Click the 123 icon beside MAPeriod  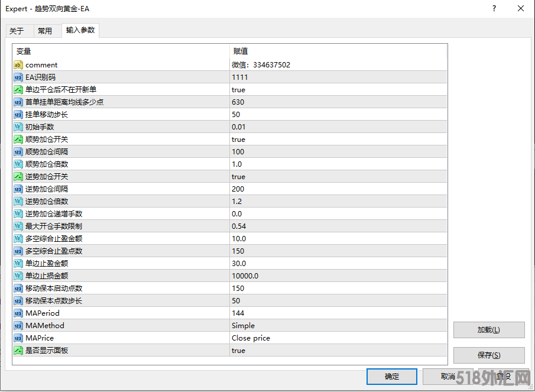coord(18,313)
